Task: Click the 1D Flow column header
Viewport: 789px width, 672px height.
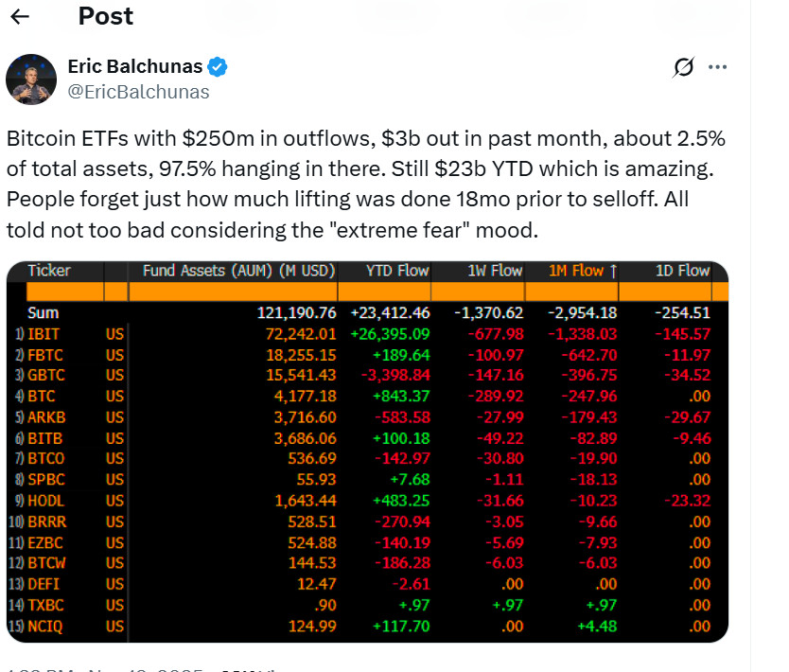Action: [x=682, y=271]
